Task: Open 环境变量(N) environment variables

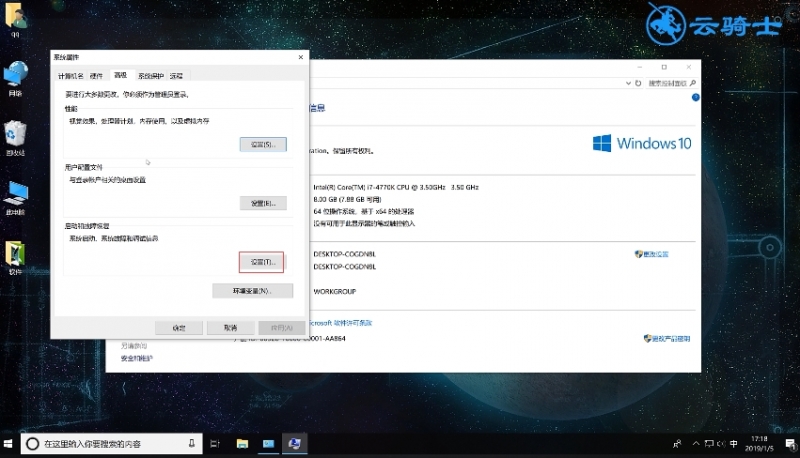Action: click(x=253, y=291)
